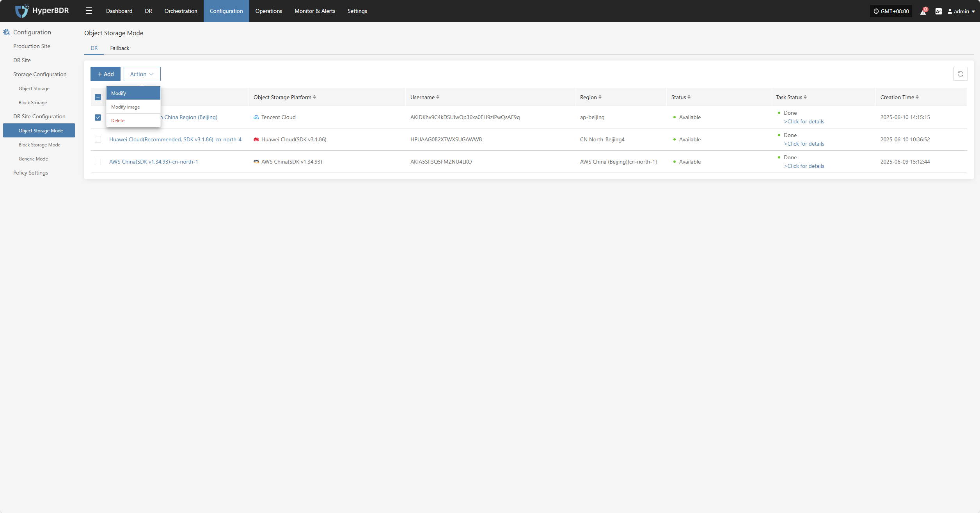Open Policy Settings in sidebar

(x=30, y=173)
